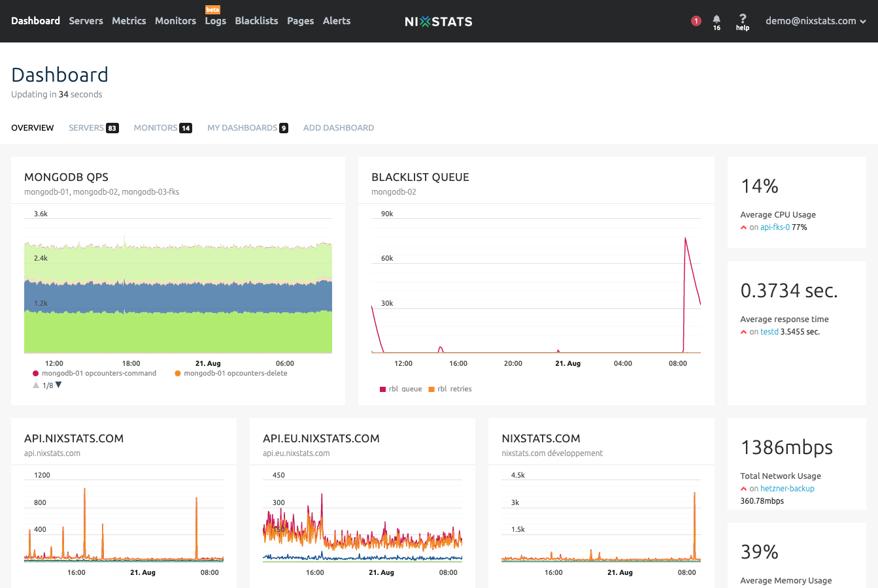Toggle rbl_retries legend swatch
This screenshot has width=878, height=588.
click(x=431, y=389)
